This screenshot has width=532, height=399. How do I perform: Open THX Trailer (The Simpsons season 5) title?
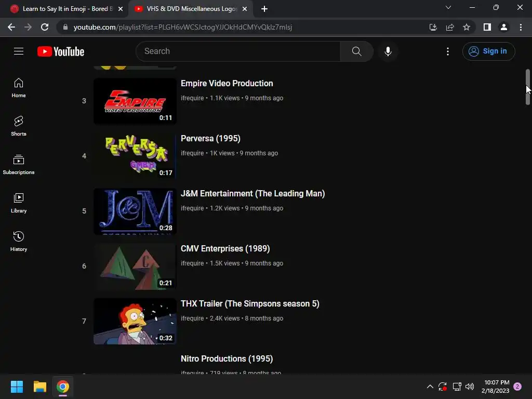click(250, 303)
